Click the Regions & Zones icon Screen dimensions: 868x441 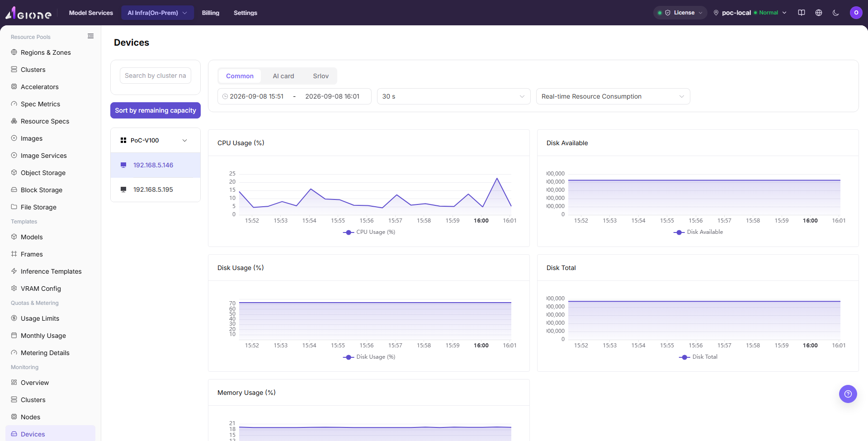pos(14,52)
